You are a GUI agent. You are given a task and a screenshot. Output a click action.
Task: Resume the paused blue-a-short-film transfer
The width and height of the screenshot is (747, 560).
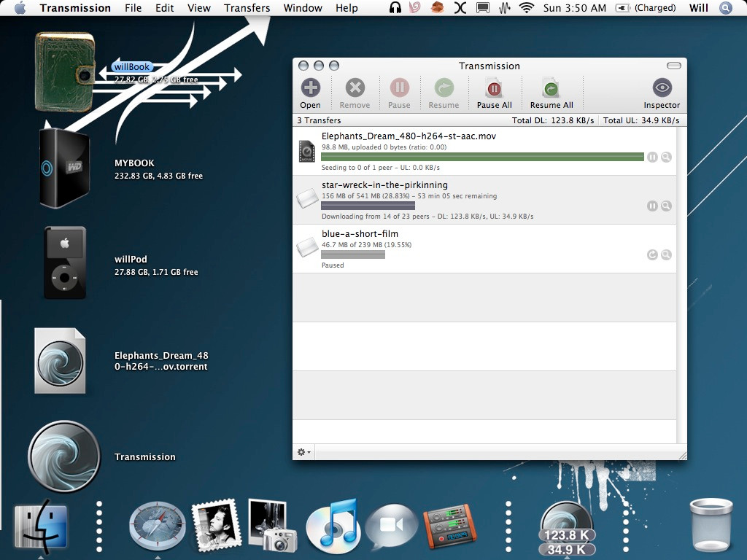[x=652, y=254]
